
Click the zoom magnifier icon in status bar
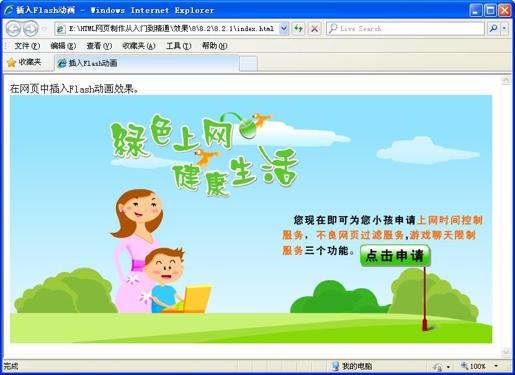tap(465, 366)
